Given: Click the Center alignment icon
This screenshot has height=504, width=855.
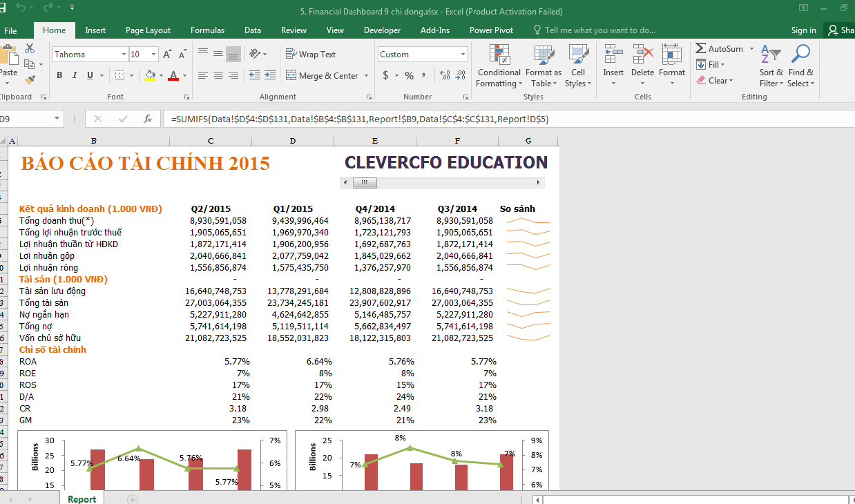Looking at the screenshot, I should (x=218, y=75).
